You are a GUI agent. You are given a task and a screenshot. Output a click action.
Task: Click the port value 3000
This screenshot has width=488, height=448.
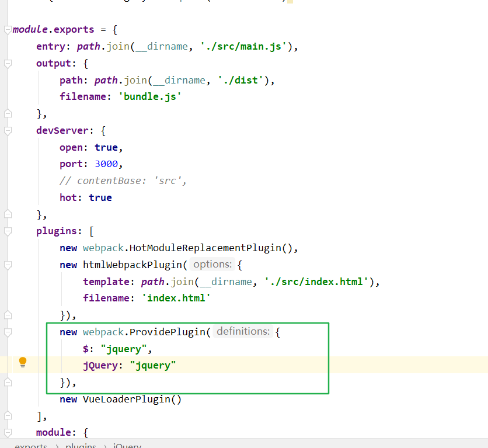(106, 164)
